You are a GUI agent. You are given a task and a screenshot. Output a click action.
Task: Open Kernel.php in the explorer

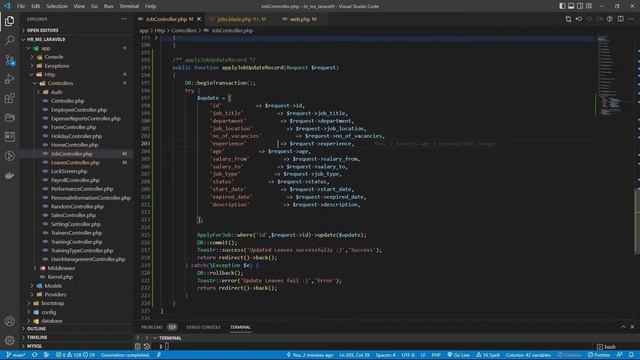[77, 277]
